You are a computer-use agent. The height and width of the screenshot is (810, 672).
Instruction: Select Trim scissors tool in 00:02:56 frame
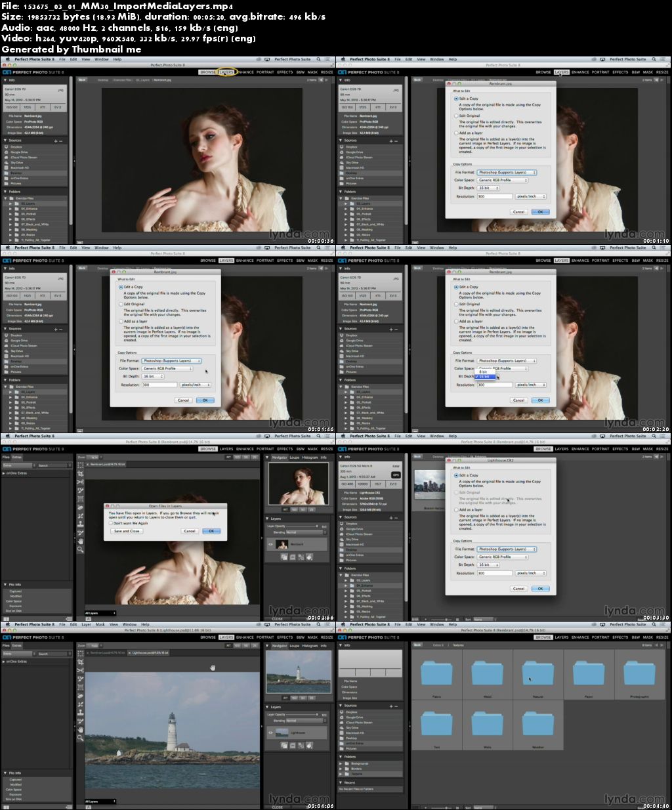(x=80, y=482)
